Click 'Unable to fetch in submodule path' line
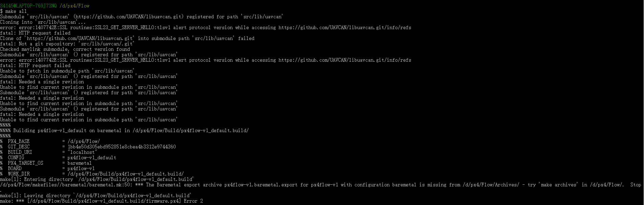644x205 pixels. (67, 71)
